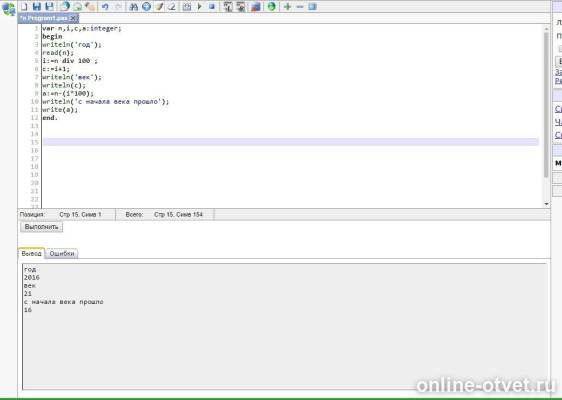Screen dimensions: 562x400
Task: Open the Вывод output tab
Action: 31,253
